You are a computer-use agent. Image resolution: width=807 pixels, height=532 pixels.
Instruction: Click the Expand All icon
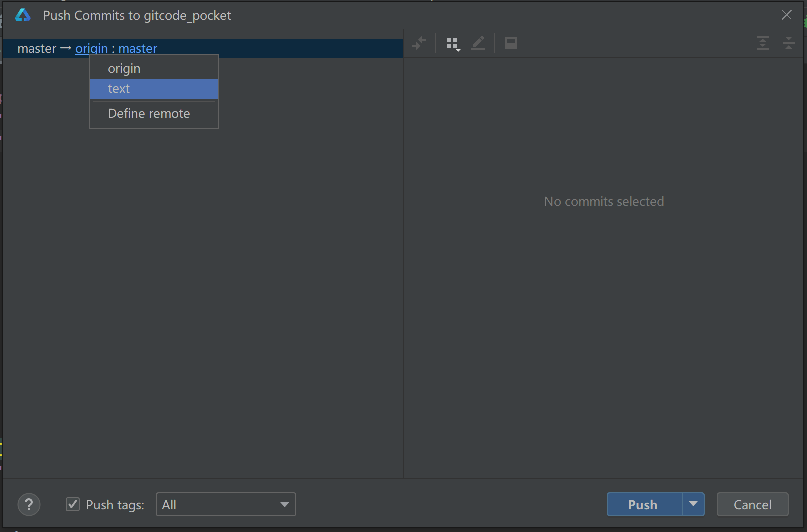pyautogui.click(x=762, y=43)
